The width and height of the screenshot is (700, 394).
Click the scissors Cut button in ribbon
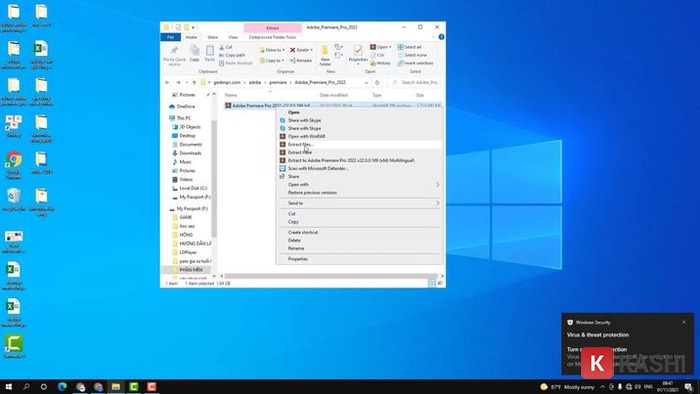(x=226, y=47)
